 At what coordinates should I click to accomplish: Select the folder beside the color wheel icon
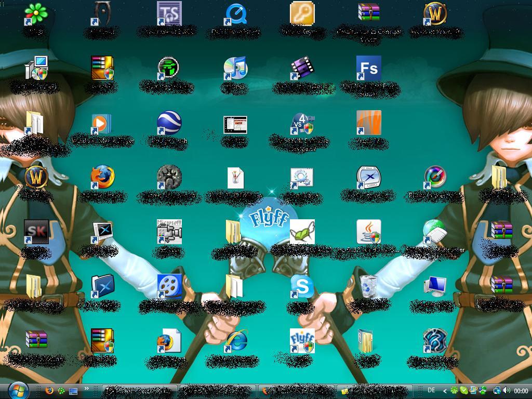[x=499, y=177]
